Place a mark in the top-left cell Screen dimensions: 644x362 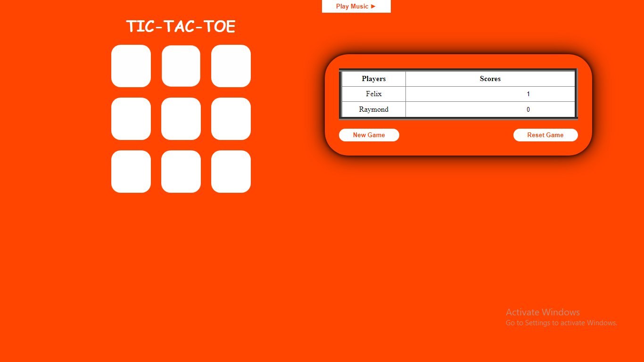coord(131,66)
